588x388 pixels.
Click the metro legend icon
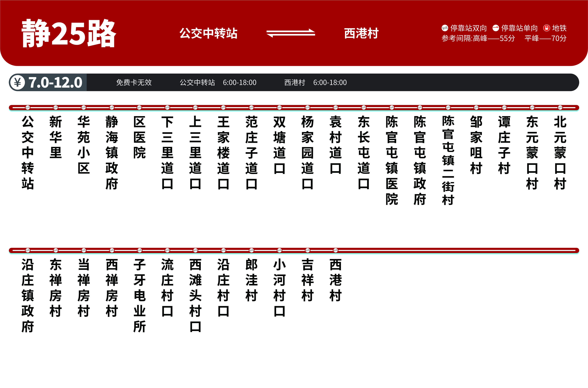[x=547, y=28]
